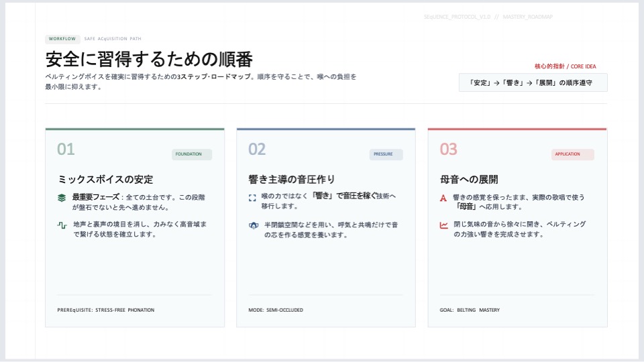This screenshot has width=644, height=362.
Task: Select the PRESSURE badge
Action: pyautogui.click(x=385, y=154)
